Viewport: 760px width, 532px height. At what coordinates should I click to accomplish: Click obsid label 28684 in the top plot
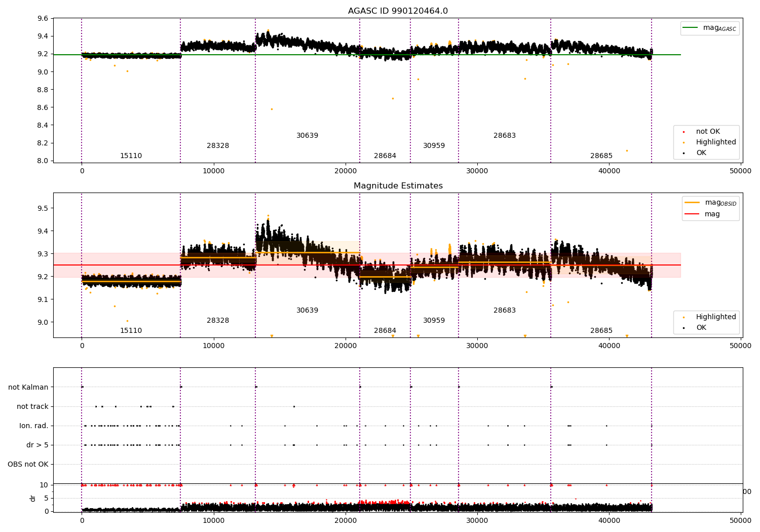385,156
